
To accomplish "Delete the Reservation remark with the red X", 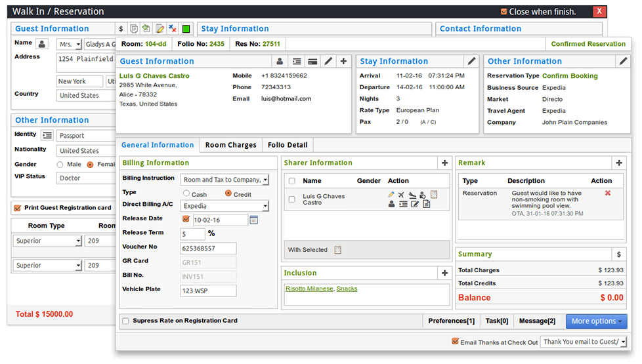I will (x=608, y=193).
